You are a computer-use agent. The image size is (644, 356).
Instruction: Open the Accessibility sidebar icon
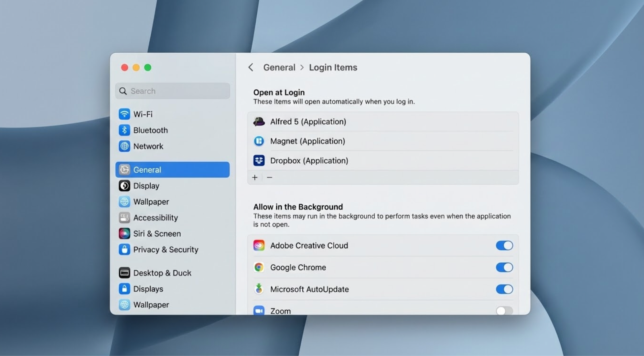pos(124,218)
